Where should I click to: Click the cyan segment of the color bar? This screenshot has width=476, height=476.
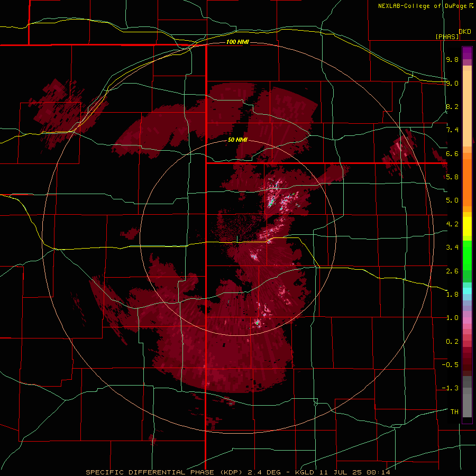tap(467, 291)
